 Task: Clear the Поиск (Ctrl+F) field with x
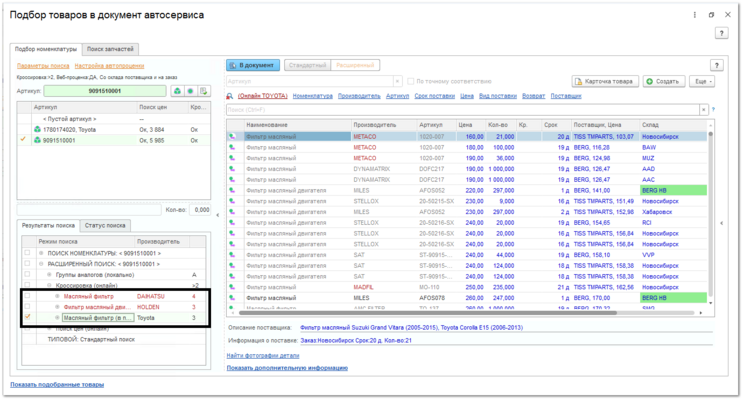point(704,110)
